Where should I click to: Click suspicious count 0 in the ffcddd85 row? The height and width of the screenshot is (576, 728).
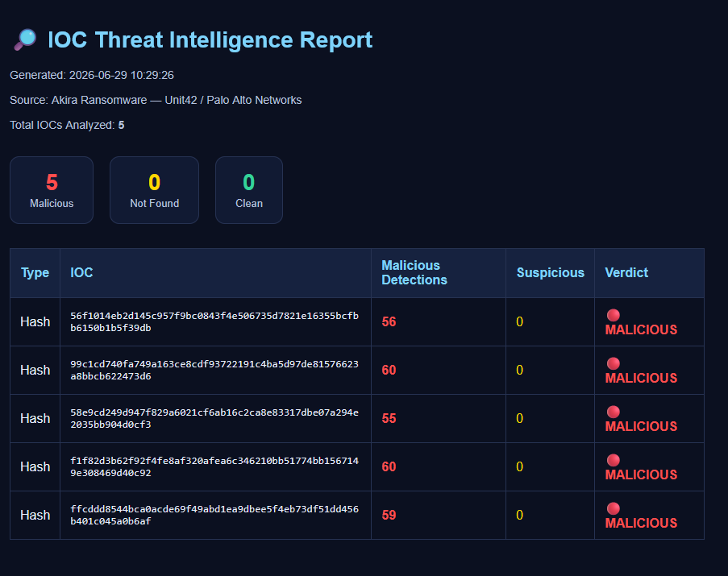519,515
